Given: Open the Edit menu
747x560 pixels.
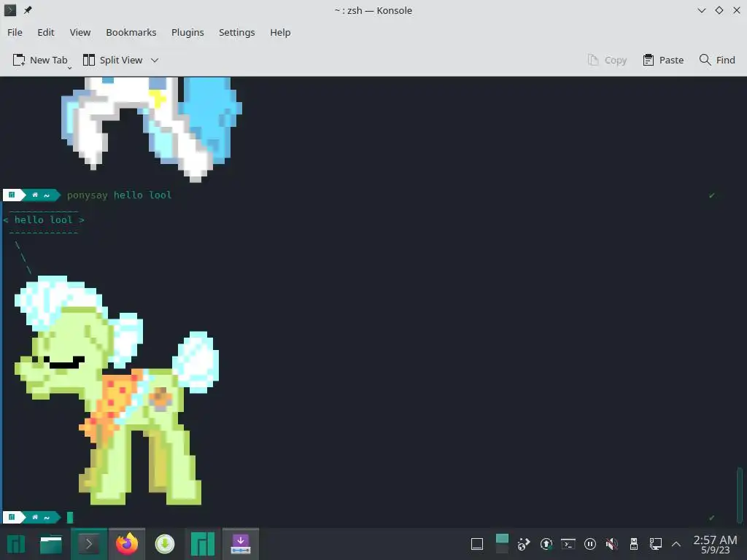Looking at the screenshot, I should pyautogui.click(x=46, y=32).
